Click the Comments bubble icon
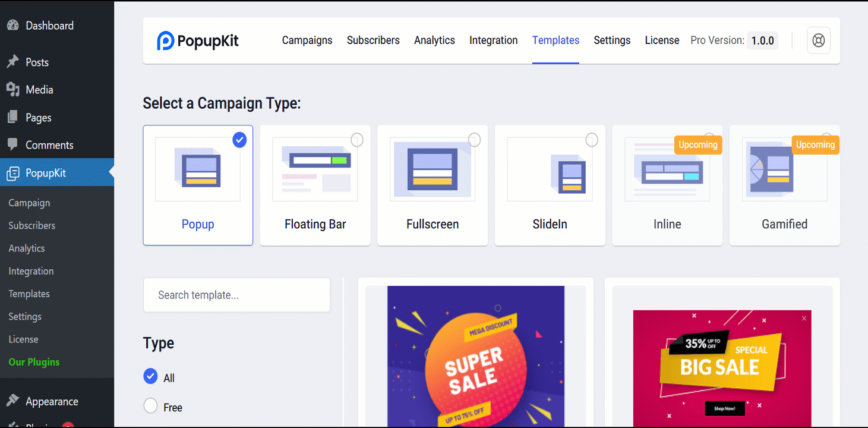 pos(12,145)
